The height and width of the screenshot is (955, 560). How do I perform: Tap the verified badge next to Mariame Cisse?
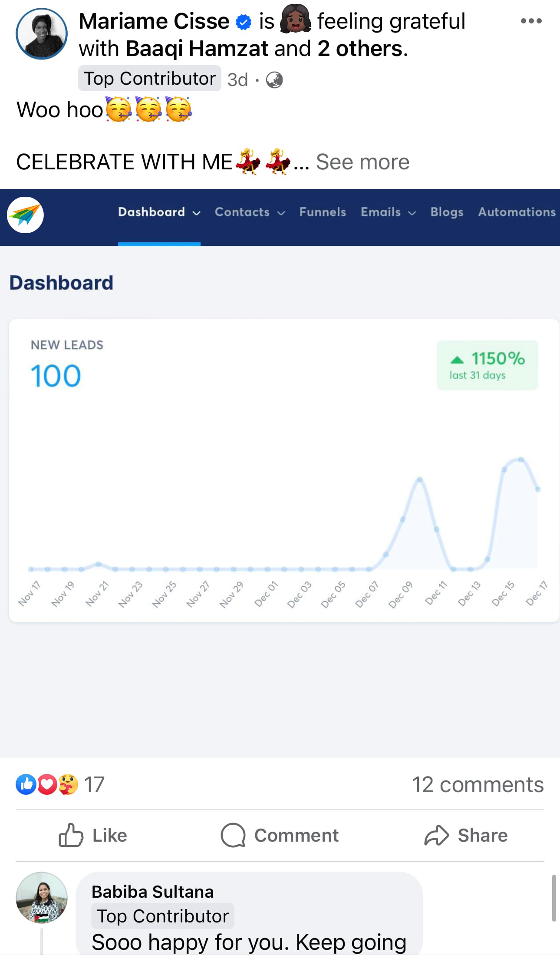click(x=244, y=22)
